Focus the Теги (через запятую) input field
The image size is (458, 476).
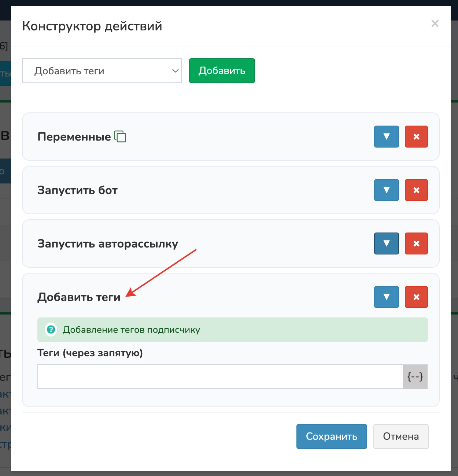coord(220,376)
